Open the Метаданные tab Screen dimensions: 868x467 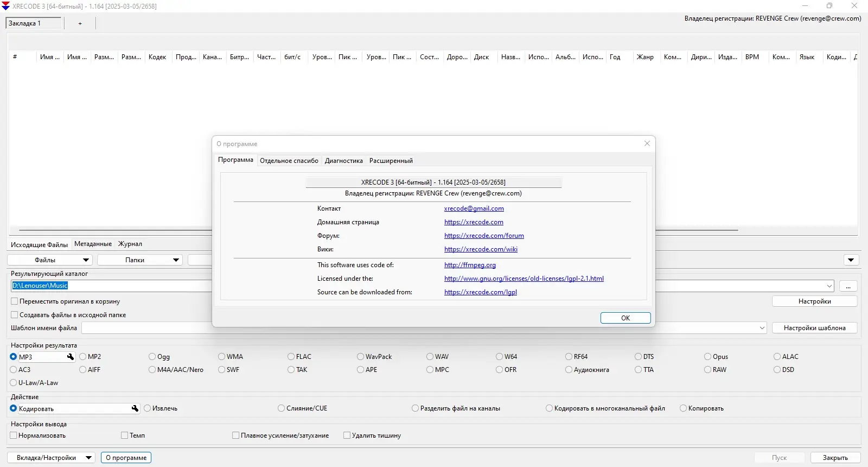click(93, 244)
